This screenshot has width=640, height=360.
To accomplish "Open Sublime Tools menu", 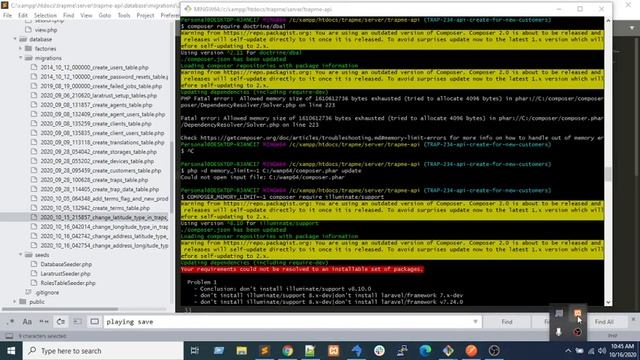I will [x=124, y=15].
